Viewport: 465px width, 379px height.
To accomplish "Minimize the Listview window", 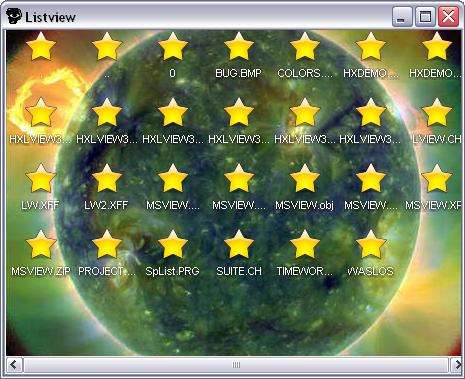I will [x=402, y=16].
